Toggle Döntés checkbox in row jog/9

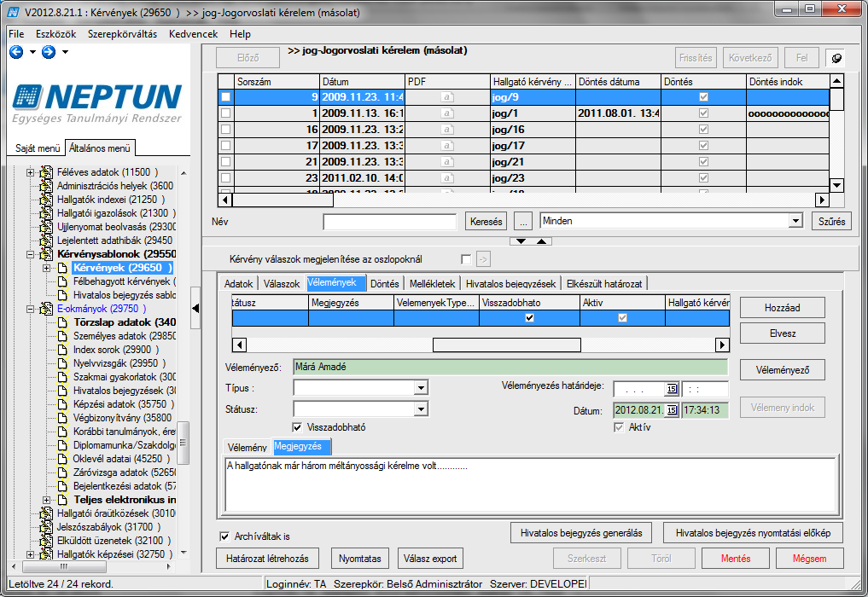(703, 97)
